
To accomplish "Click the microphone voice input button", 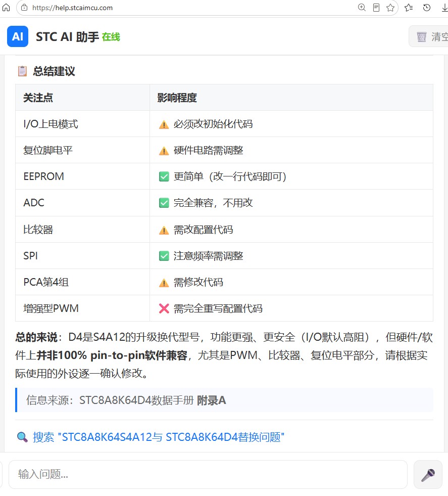I will [428, 474].
